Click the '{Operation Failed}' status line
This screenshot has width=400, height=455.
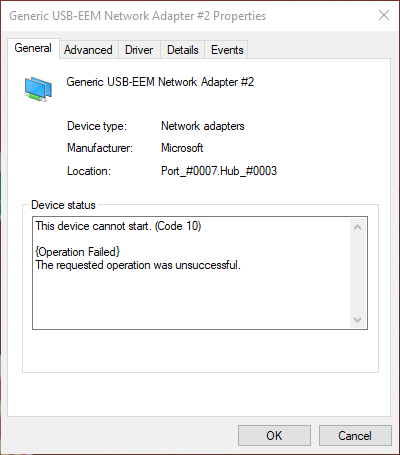pyautogui.click(x=78, y=252)
